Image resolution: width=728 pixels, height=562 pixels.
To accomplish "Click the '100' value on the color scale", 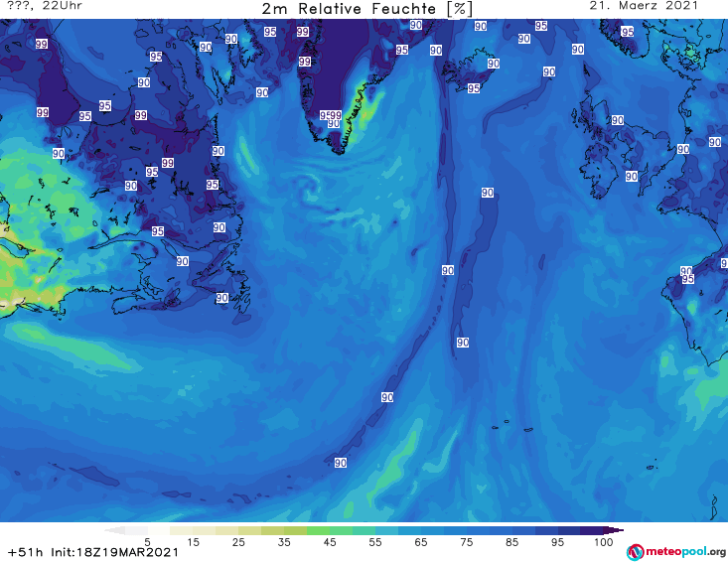I will click(603, 542).
